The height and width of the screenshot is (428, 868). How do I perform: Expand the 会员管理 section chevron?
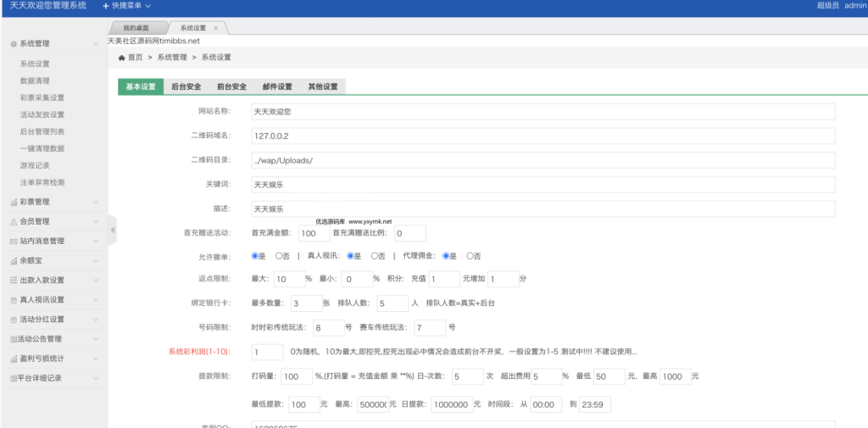click(x=97, y=221)
